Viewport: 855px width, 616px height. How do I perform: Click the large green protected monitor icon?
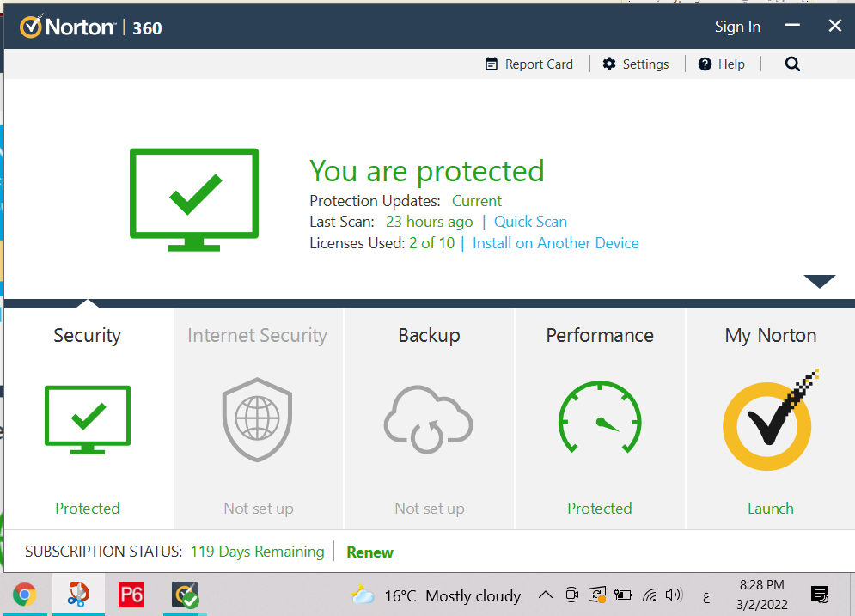194,199
